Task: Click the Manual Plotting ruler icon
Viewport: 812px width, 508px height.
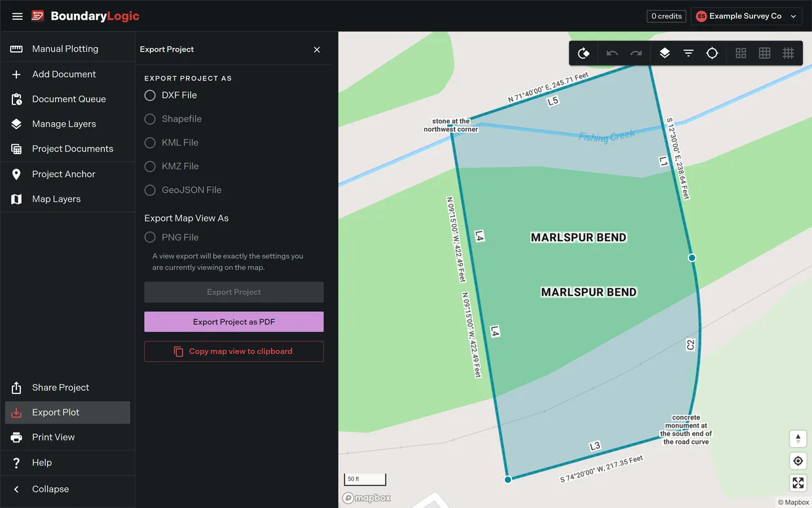Action: pyautogui.click(x=17, y=49)
